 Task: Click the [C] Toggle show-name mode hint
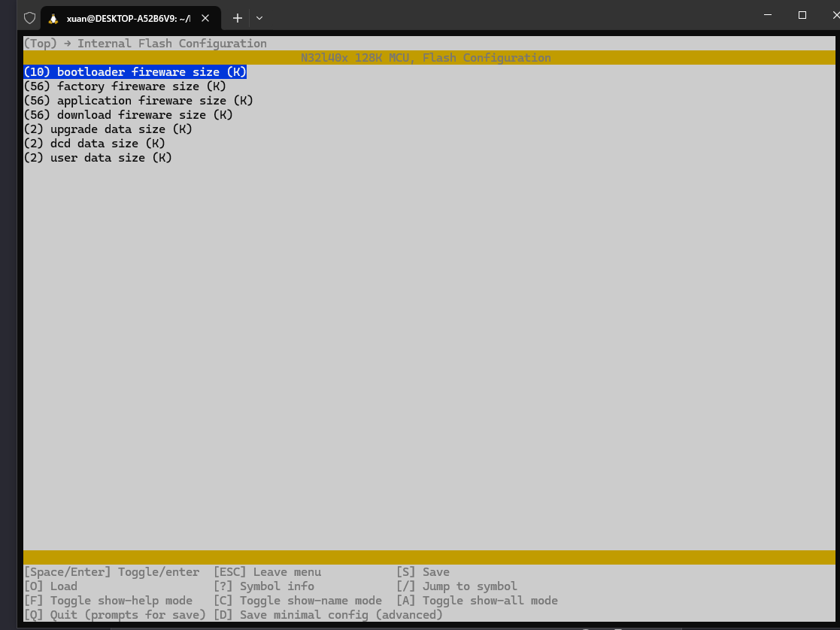coord(298,601)
